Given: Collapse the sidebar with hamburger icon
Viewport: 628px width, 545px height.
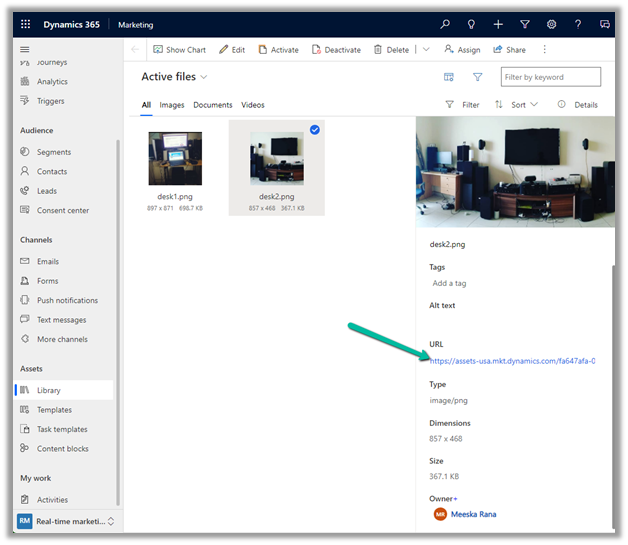Looking at the screenshot, I should point(25,49).
